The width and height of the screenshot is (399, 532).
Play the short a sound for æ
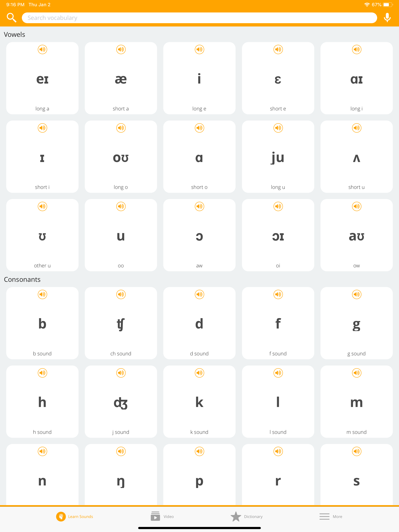[121, 49]
